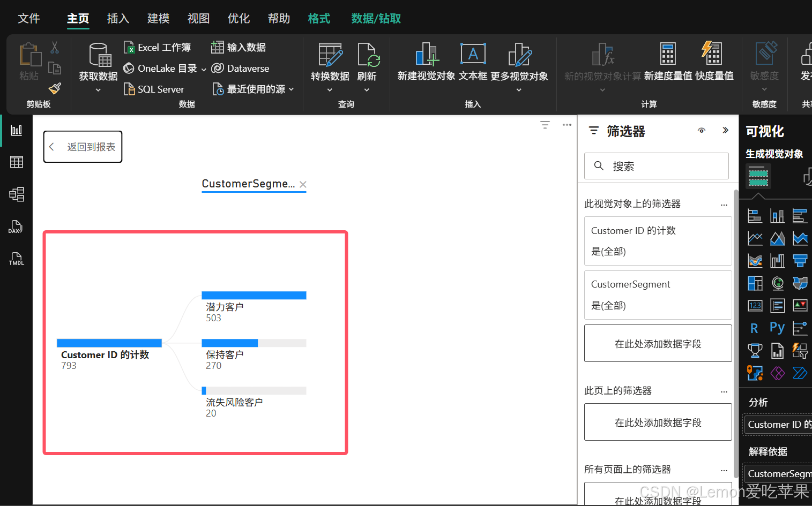Expand the Recent sources dropdown
Screen dimensions: 812x506
click(x=292, y=89)
